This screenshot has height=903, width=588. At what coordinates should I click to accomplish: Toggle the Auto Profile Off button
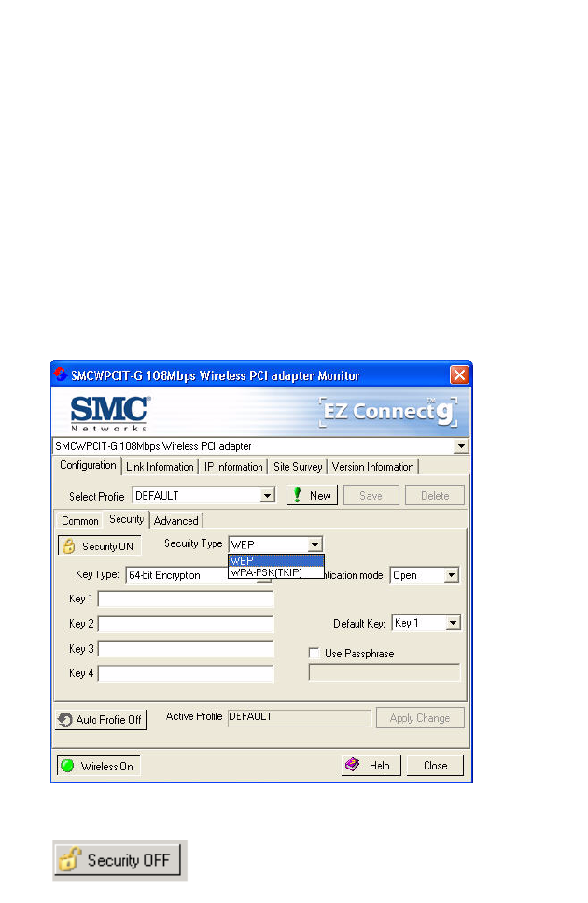[x=101, y=719]
